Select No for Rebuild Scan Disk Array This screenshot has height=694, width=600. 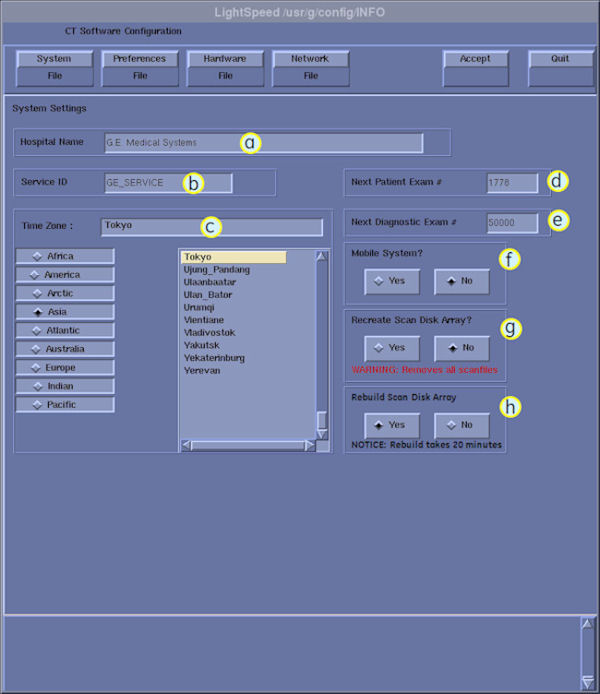(x=461, y=425)
